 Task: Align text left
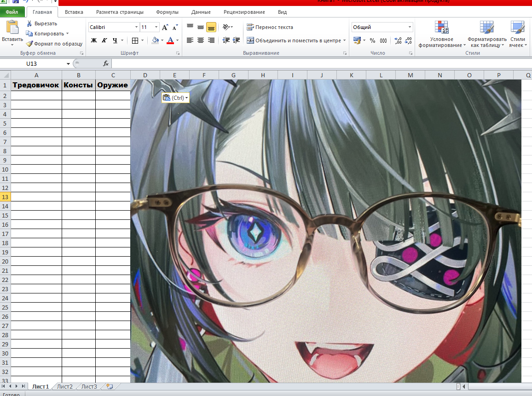(x=190, y=40)
